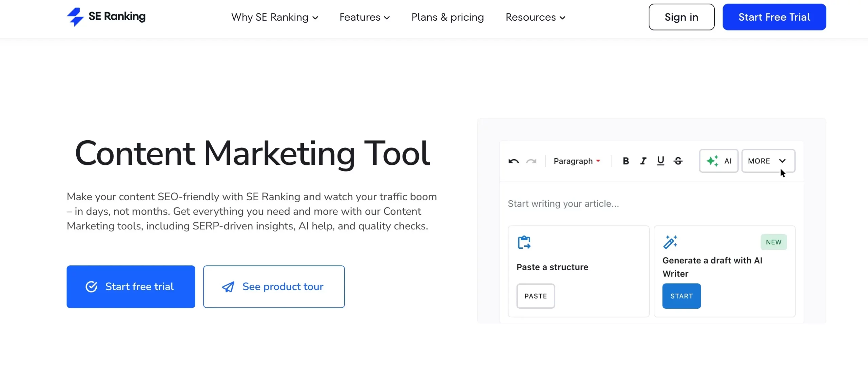Open Plans & pricing page
The image size is (868, 385).
tap(447, 17)
